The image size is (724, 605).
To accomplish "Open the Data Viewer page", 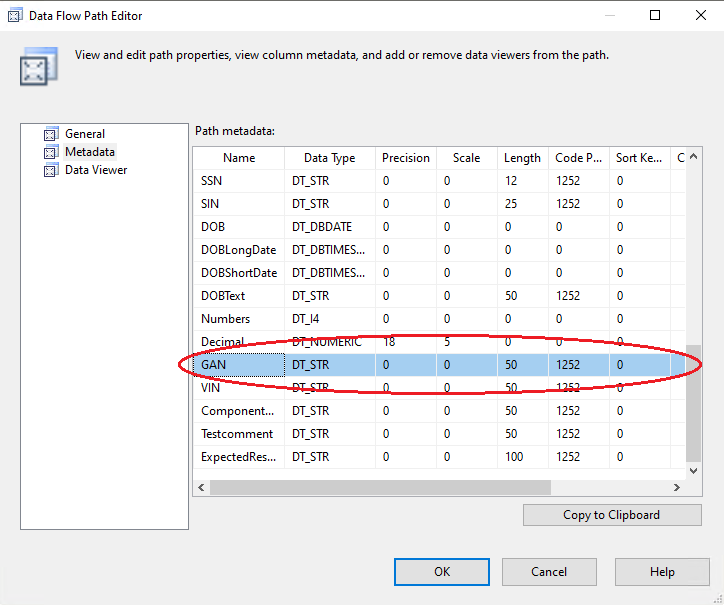I will (x=96, y=170).
